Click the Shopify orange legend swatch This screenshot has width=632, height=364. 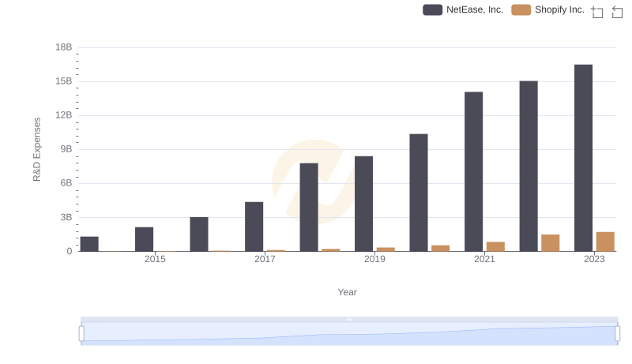pos(521,9)
